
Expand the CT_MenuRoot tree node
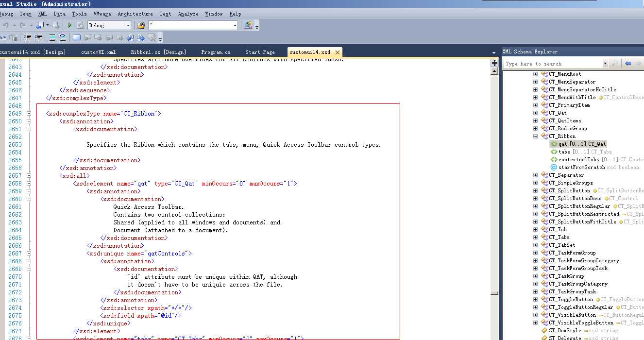[536, 74]
